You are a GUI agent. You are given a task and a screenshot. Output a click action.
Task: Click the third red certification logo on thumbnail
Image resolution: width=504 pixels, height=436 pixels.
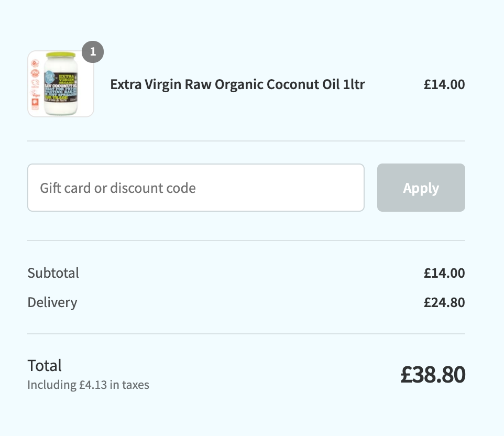35,84
